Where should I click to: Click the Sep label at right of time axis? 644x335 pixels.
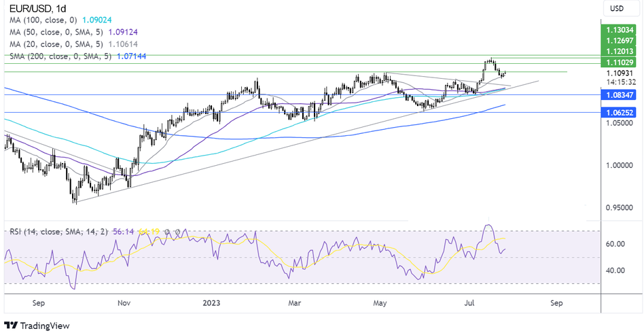(556, 303)
